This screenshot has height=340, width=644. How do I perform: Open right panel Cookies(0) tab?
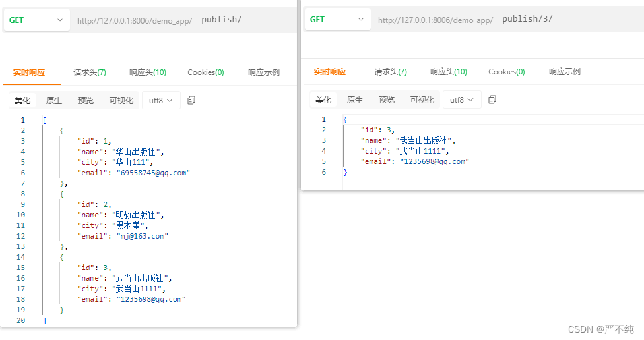[507, 72]
